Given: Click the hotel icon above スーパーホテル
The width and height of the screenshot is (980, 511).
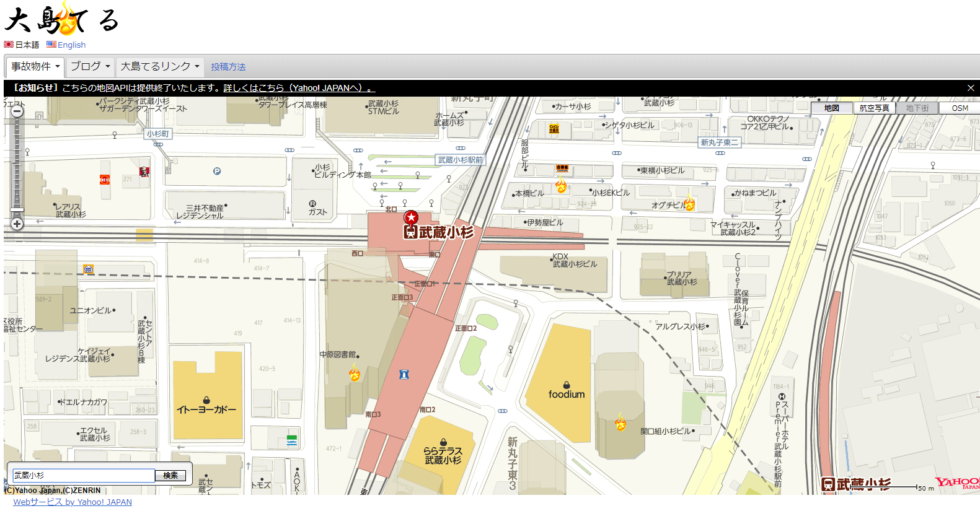Looking at the screenshot, I should (782, 396).
